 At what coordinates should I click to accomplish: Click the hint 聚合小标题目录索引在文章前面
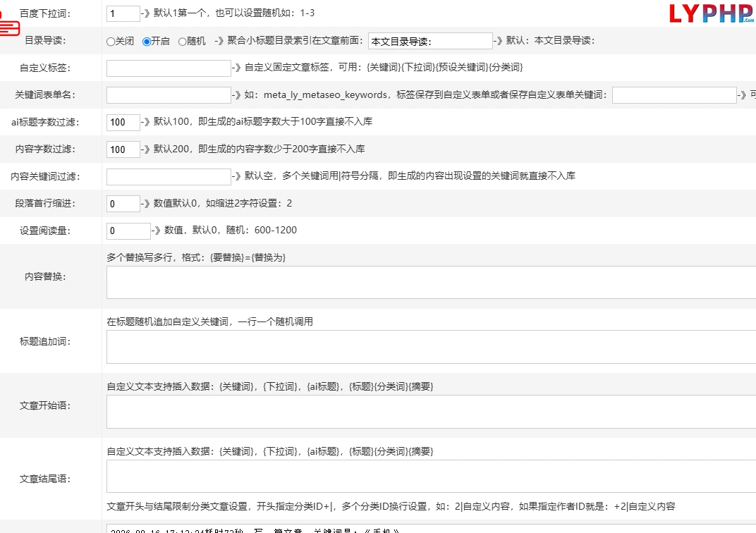[x=295, y=40]
